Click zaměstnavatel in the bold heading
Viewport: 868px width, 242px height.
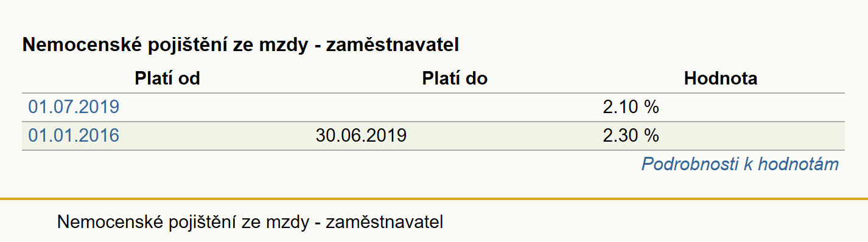(x=393, y=45)
